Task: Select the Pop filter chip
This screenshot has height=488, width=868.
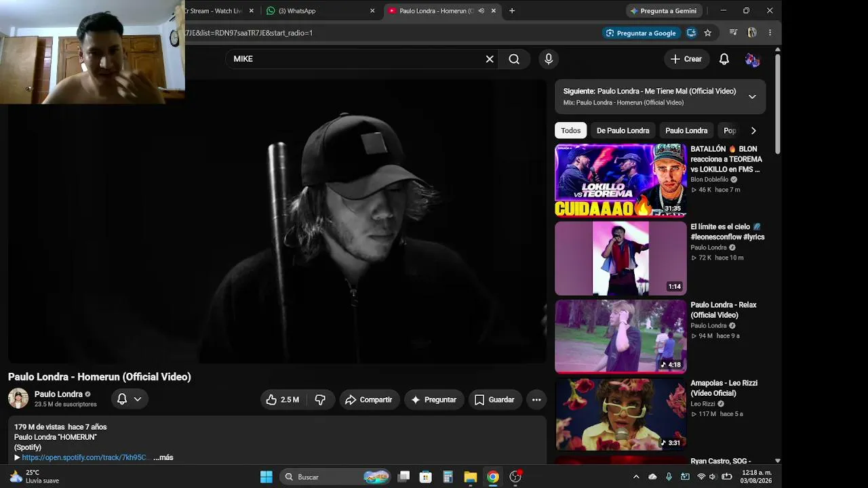Action: click(729, 131)
